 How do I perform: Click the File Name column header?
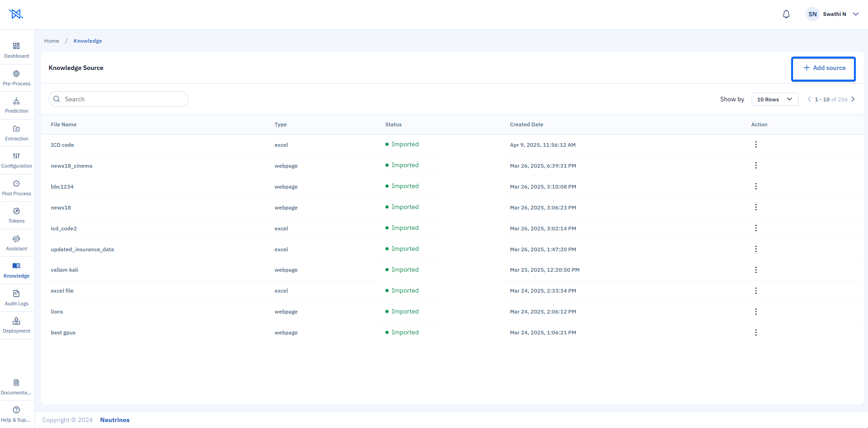64,124
